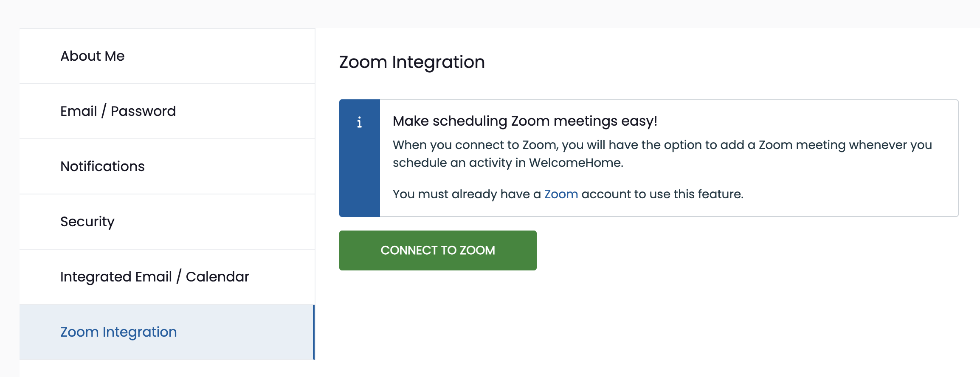980x377 pixels.
Task: Click 'You must already have a' text
Action: tap(467, 194)
